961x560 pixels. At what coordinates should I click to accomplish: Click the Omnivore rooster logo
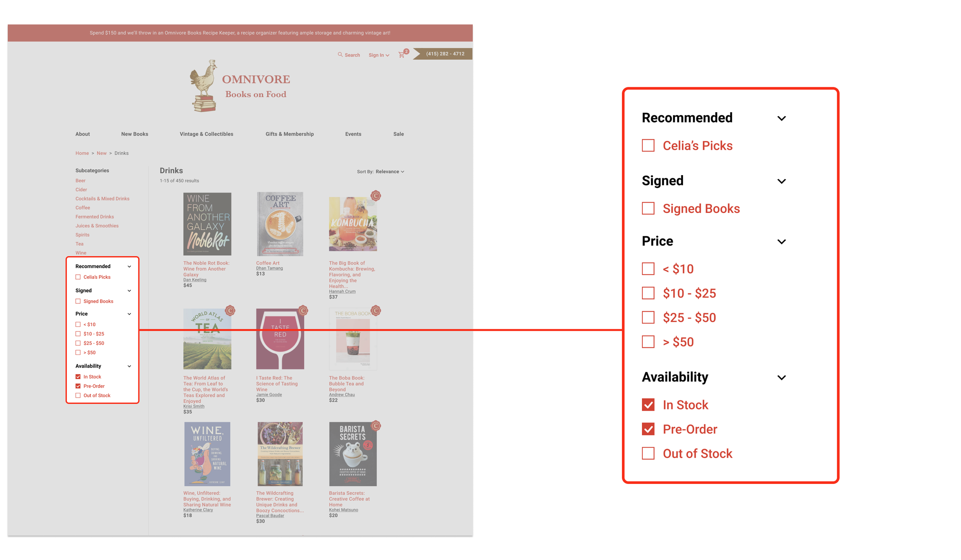(x=204, y=86)
